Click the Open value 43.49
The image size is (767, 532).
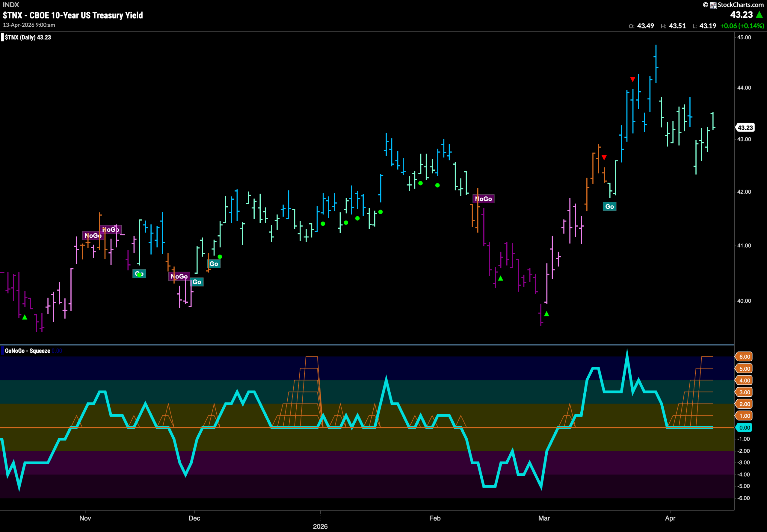646,26
